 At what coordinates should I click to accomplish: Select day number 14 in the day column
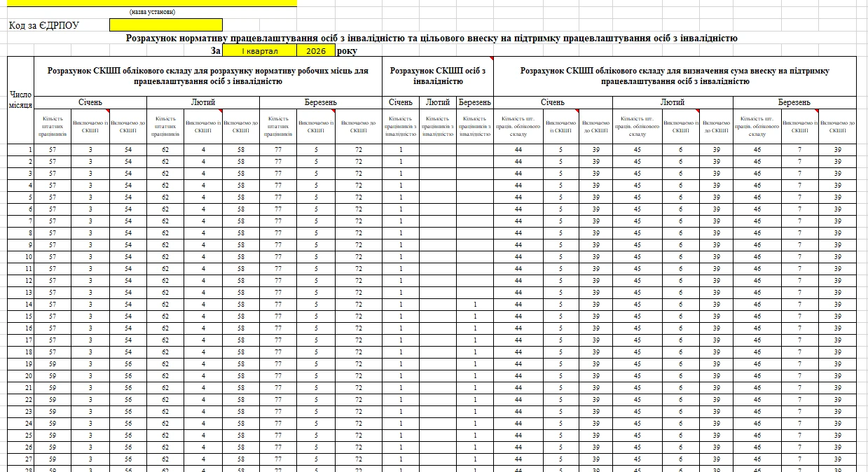point(20,305)
